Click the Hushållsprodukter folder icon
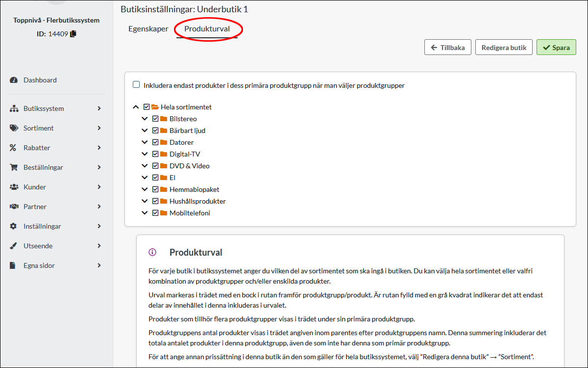 (164, 201)
